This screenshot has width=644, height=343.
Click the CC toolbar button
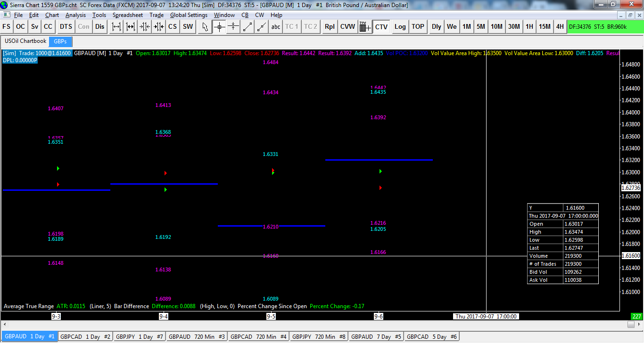point(48,26)
